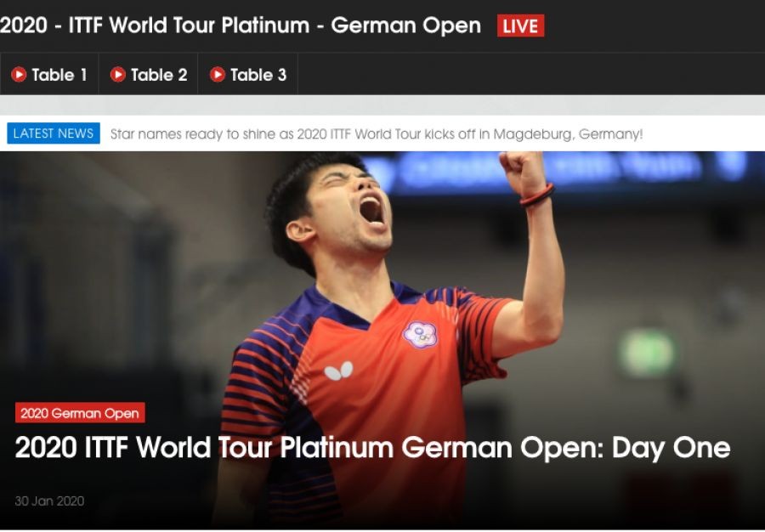765x532 pixels.
Task: Click the 30 Jan 2020 article date
Action: tap(49, 501)
